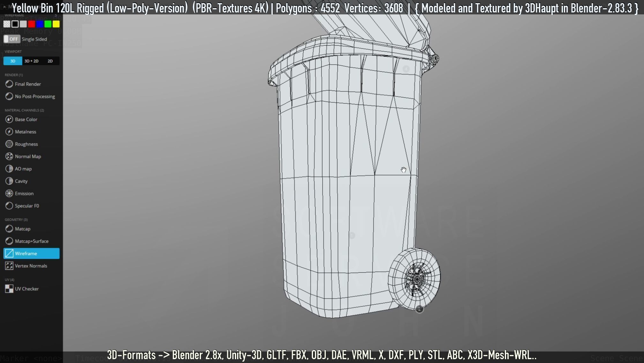Pick the transparent checkered wireframe swatch
The image size is (644, 363).
[7, 24]
